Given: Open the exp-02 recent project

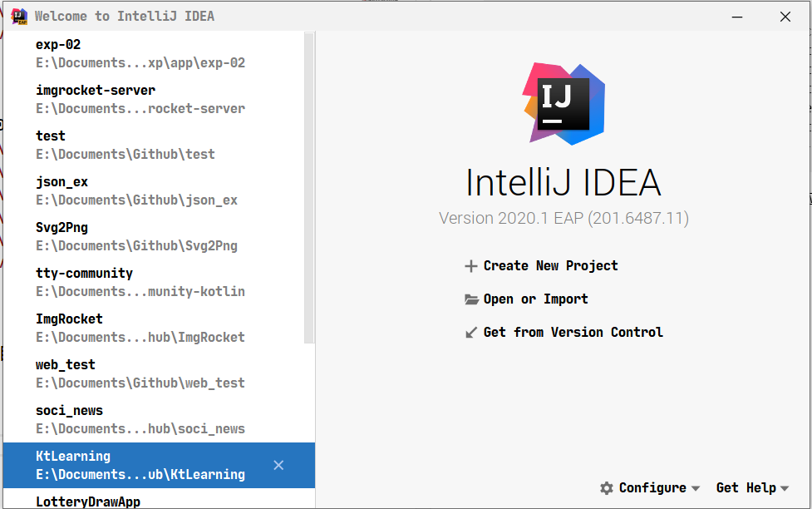Looking at the screenshot, I should coord(140,53).
